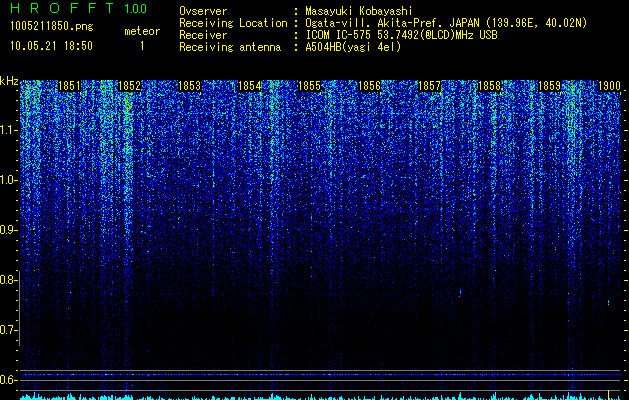Click the cyan signal level graph at bottom
Image resolution: width=629 pixels, height=400 pixels.
[321, 396]
